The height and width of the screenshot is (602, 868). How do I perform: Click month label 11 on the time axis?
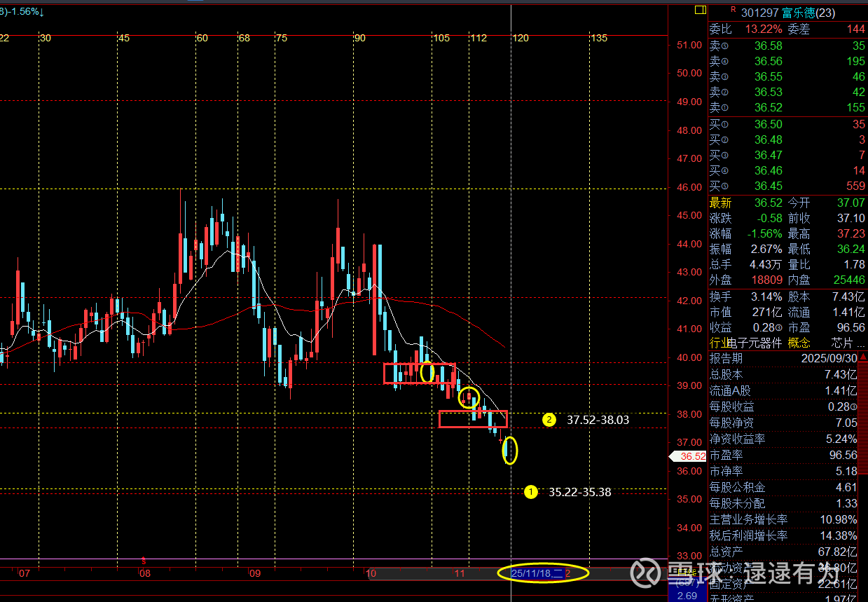pos(460,573)
